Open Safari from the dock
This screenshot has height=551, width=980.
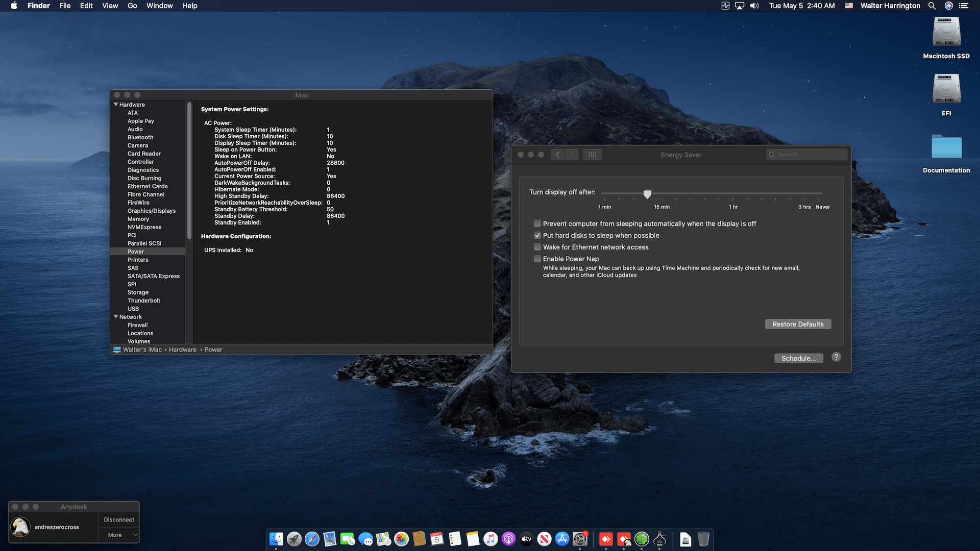coord(312,539)
